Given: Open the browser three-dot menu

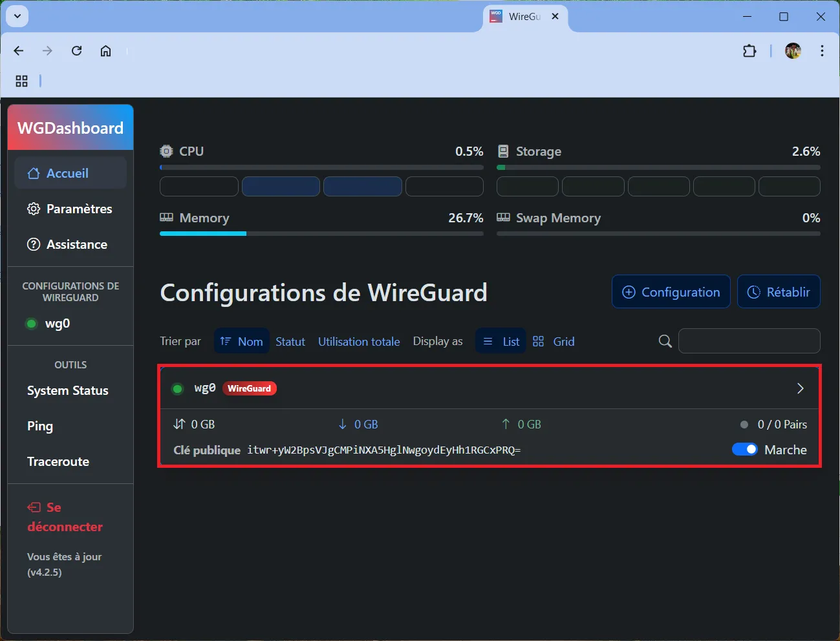Looking at the screenshot, I should coord(822,50).
